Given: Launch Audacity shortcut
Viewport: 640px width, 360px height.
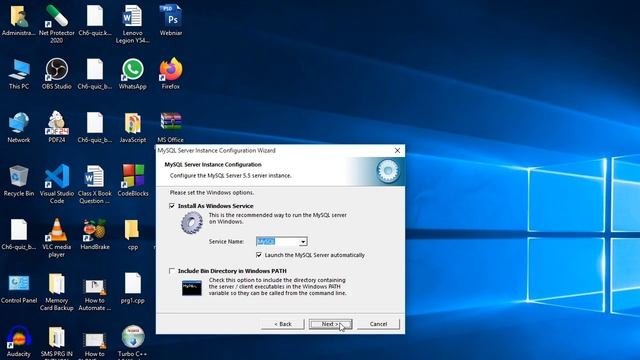Looking at the screenshot, I should (x=19, y=341).
